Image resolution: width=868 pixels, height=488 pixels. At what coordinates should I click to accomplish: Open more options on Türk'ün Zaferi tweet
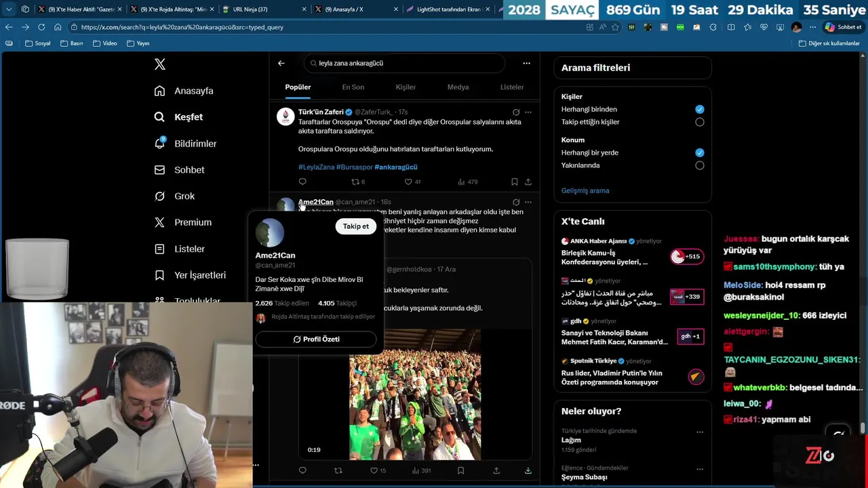[528, 112]
